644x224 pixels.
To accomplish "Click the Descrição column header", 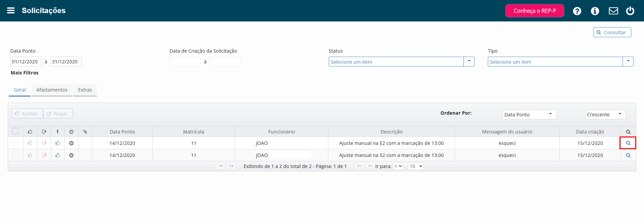I will [x=392, y=132].
